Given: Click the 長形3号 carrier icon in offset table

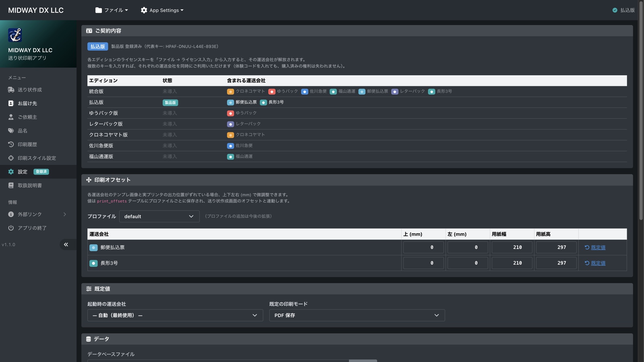Looking at the screenshot, I should click(x=93, y=263).
